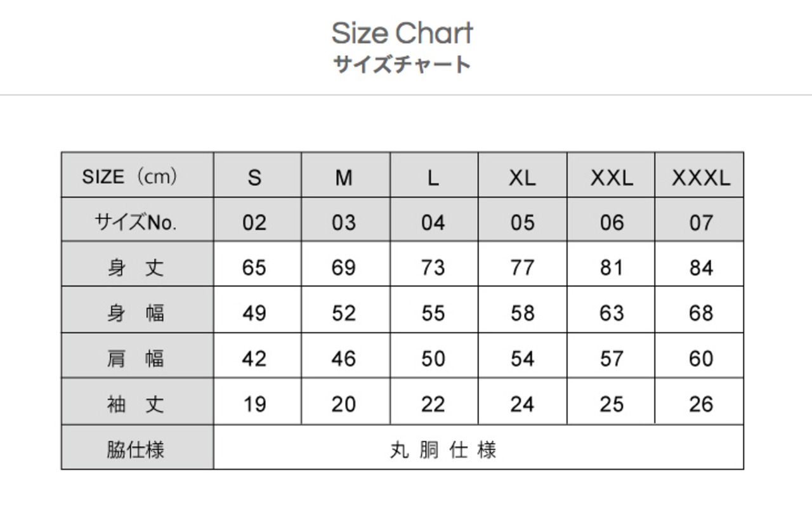Click the 袖丈 row label
This screenshot has width=812, height=511.
[136, 404]
